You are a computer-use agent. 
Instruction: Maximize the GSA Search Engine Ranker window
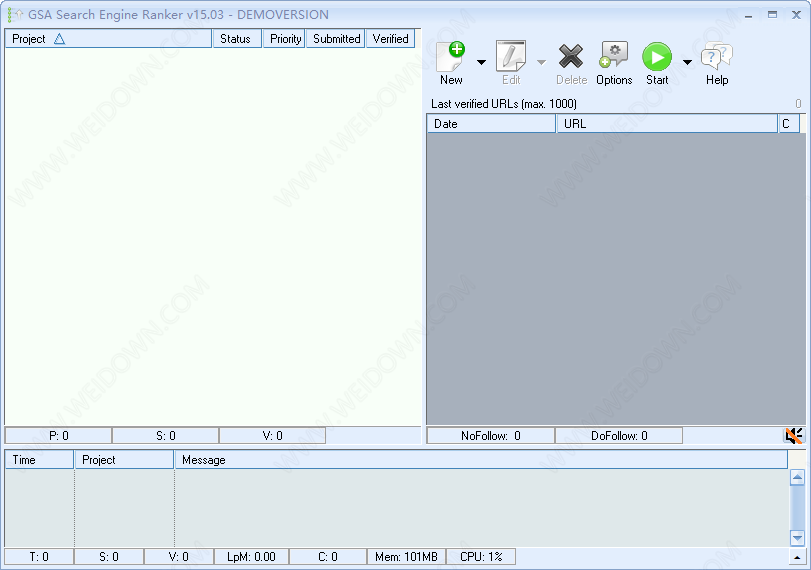click(x=772, y=14)
